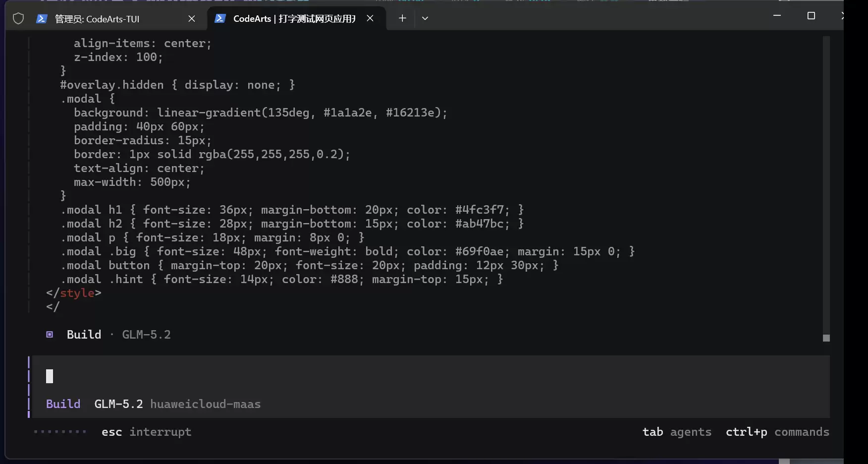Open the new tab profile dropdown
Image resolution: width=868 pixels, height=464 pixels.
[425, 18]
